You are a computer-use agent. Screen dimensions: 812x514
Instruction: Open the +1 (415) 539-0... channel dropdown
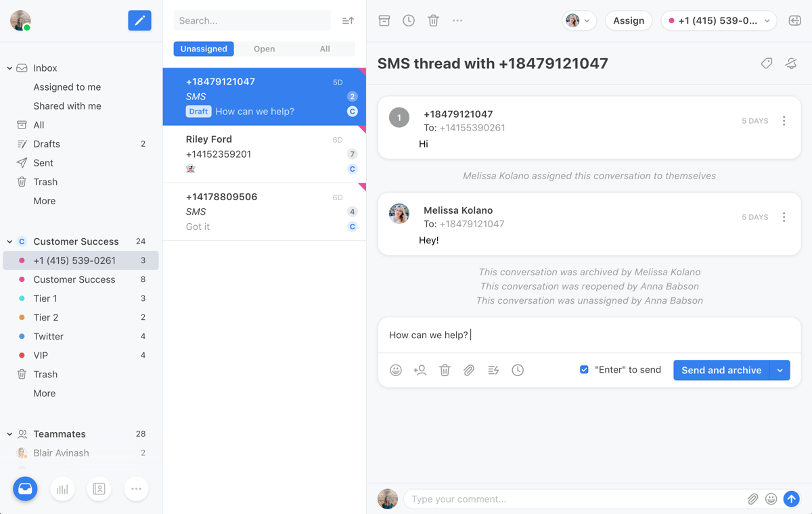(x=719, y=20)
